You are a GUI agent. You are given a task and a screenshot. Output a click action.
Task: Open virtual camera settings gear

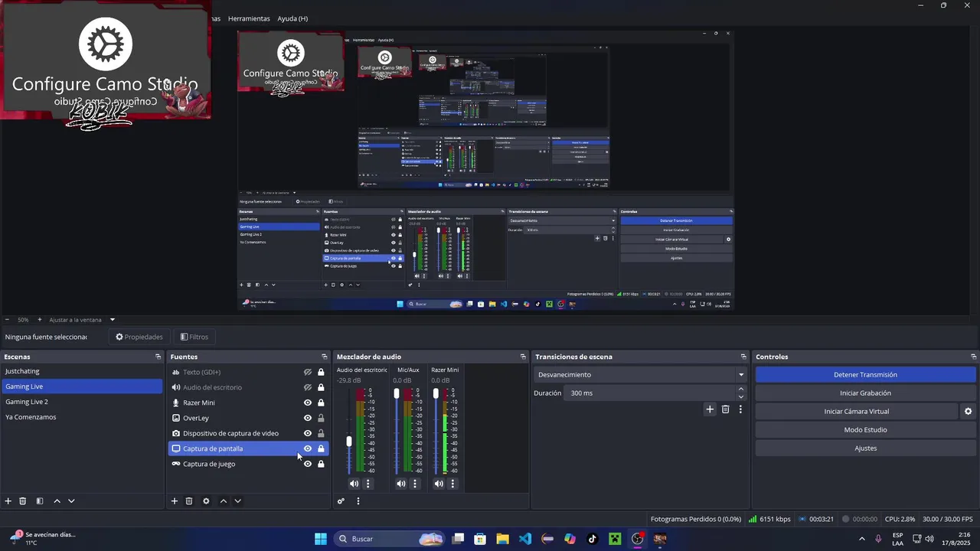coord(968,412)
